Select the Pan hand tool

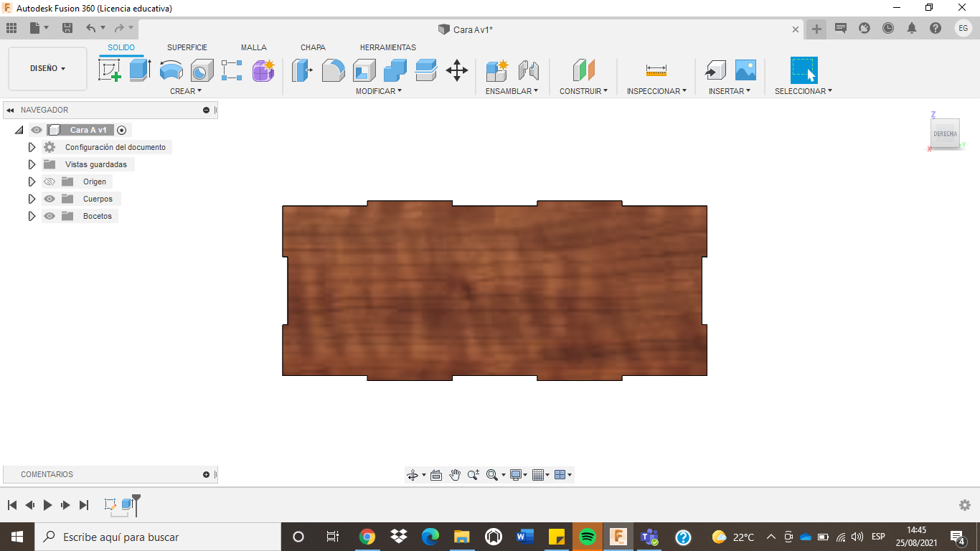point(455,475)
